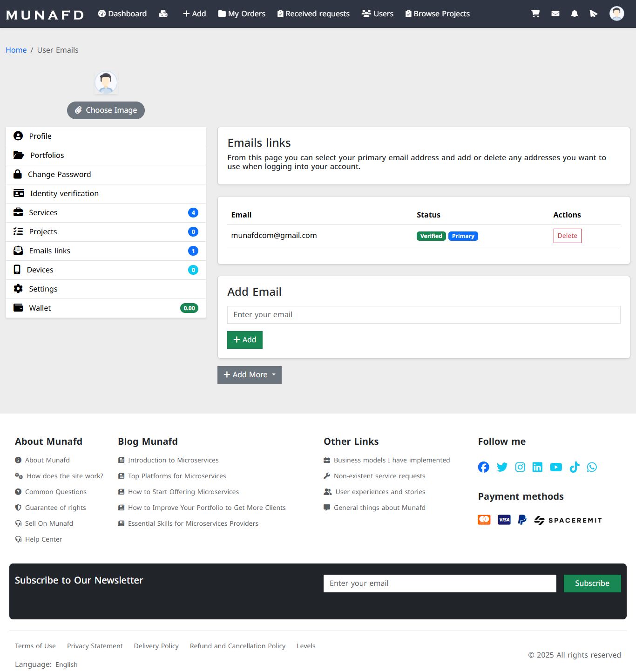Open the shopping cart icon
The image size is (636, 672).
[x=535, y=14]
